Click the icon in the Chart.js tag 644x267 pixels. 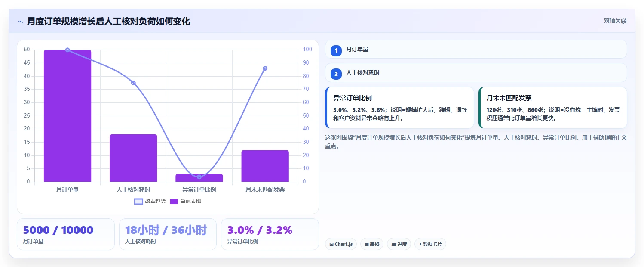331,244
